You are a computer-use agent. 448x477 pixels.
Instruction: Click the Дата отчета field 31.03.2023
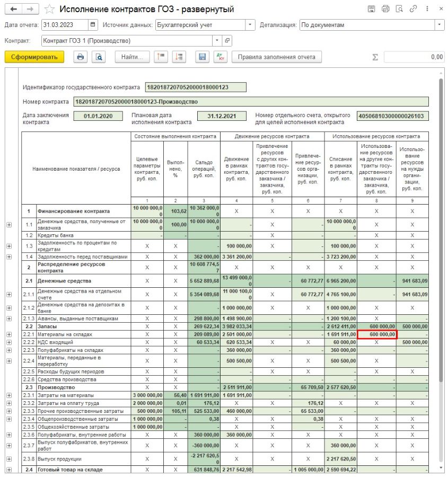pyautogui.click(x=65, y=25)
